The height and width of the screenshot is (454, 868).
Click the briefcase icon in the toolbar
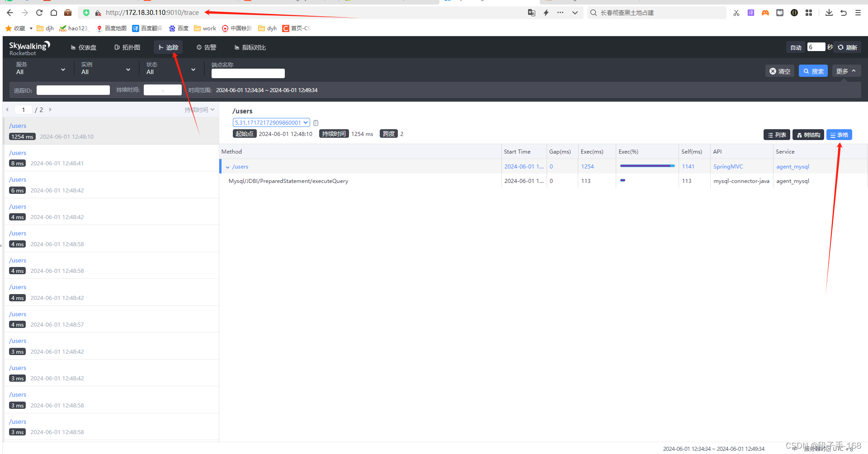click(68, 13)
